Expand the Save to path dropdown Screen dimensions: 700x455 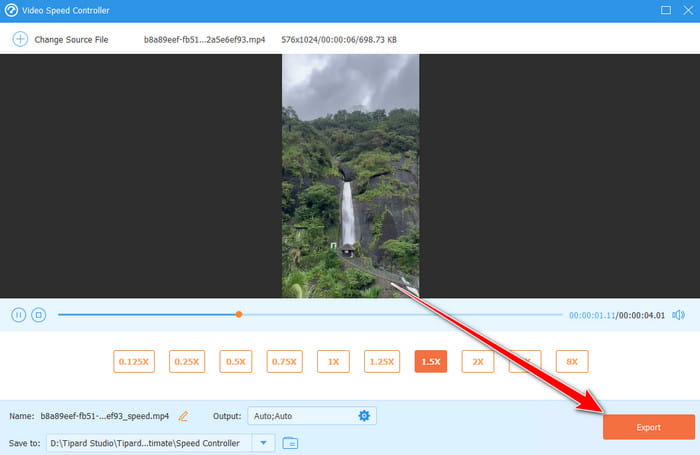[x=264, y=442]
